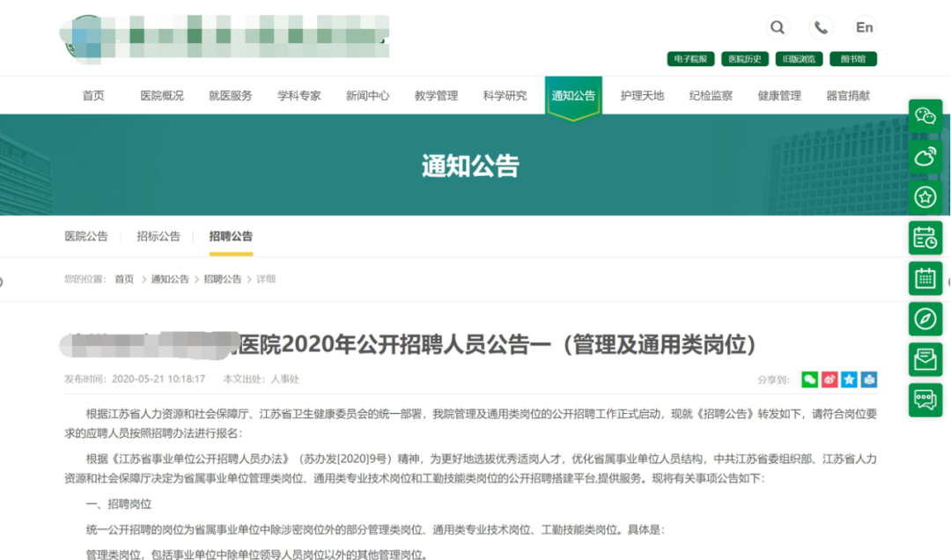The height and width of the screenshot is (560, 951).
Task: Click the 图书馆 button
Action: (x=852, y=59)
